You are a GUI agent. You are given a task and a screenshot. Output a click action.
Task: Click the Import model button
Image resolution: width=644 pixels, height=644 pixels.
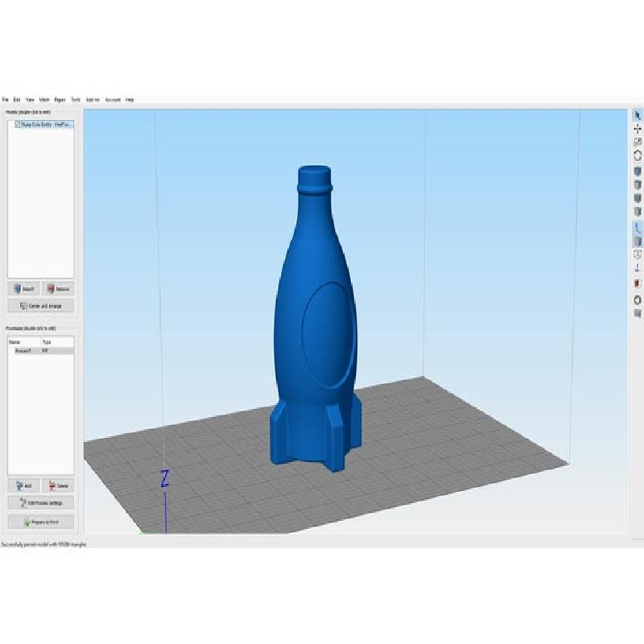(x=24, y=289)
